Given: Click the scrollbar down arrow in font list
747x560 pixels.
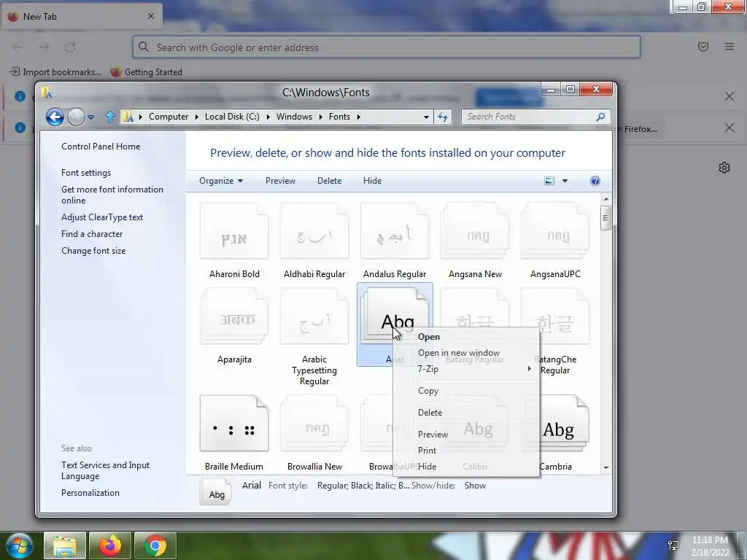Looking at the screenshot, I should [606, 467].
